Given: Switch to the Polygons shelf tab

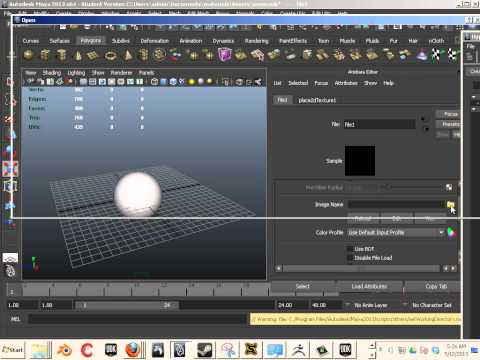Looking at the screenshot, I should (91, 41).
